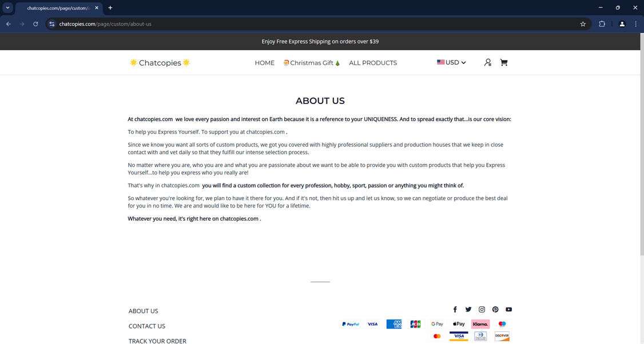This screenshot has width=644, height=344.
Task: Click the Mastercard payment logo
Action: [x=437, y=336]
